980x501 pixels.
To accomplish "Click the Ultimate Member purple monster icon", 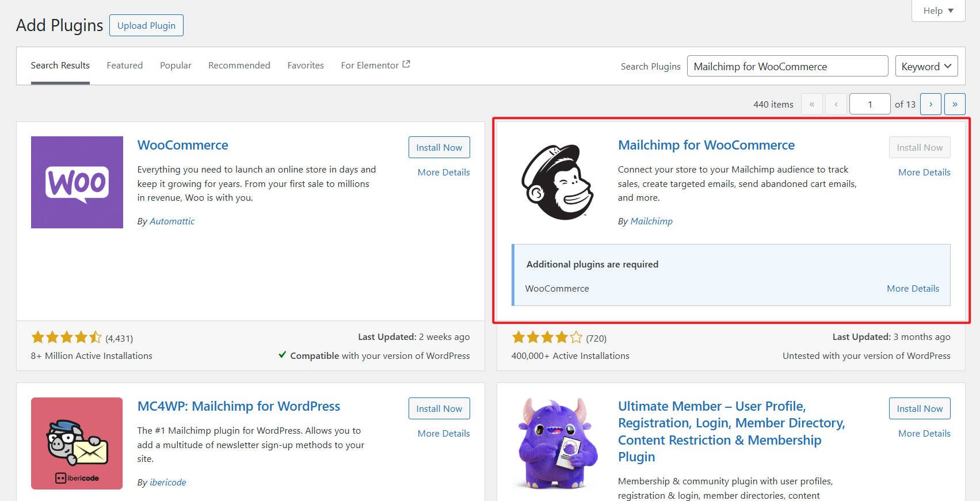I will [x=557, y=443].
